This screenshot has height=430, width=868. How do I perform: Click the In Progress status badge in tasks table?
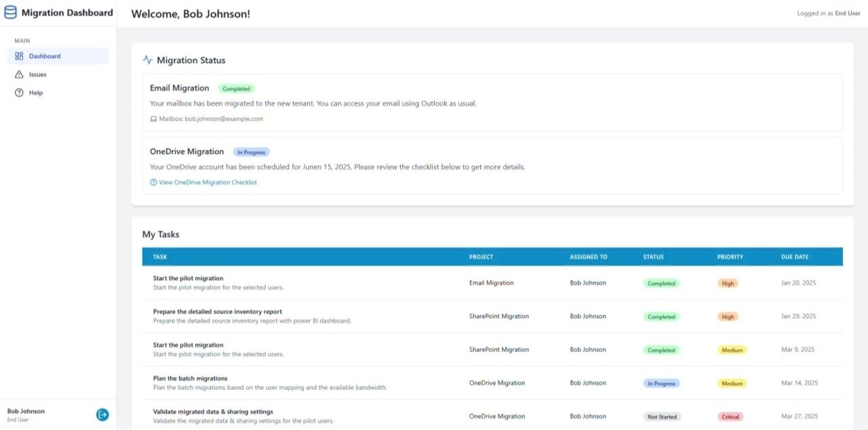coord(661,383)
